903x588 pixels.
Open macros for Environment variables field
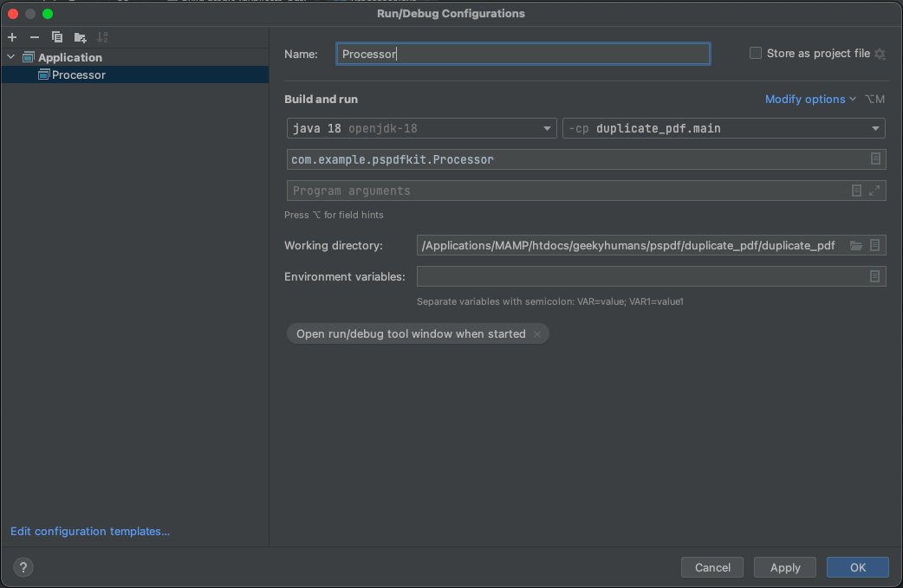(876, 275)
